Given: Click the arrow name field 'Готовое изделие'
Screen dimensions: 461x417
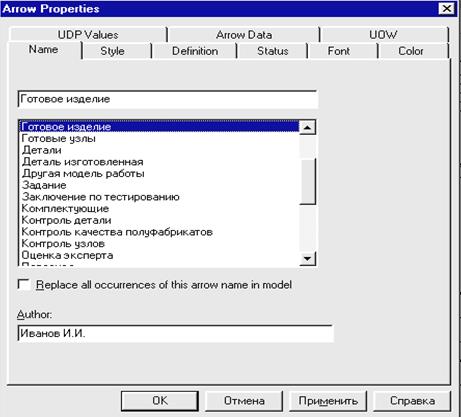Looking at the screenshot, I should coord(168,99).
